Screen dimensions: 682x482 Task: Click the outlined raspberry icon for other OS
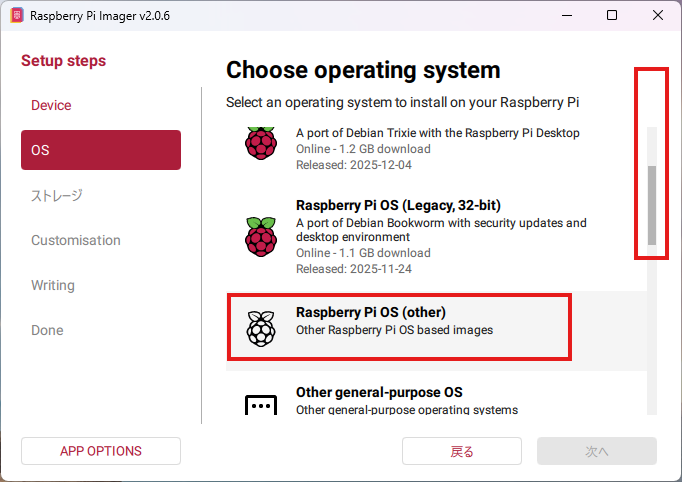click(x=261, y=327)
